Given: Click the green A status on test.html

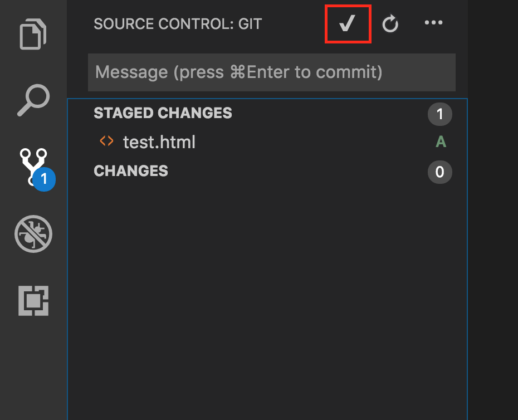Looking at the screenshot, I should point(441,143).
